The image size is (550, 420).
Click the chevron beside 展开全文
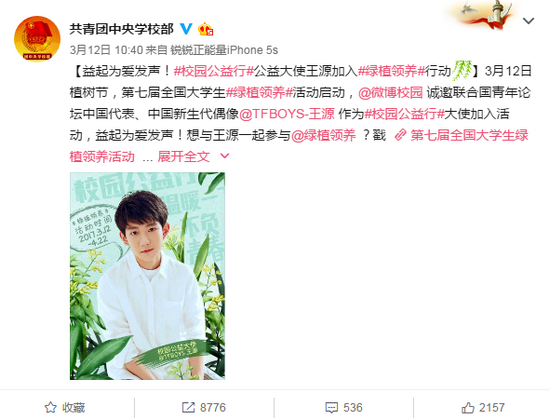point(224,156)
